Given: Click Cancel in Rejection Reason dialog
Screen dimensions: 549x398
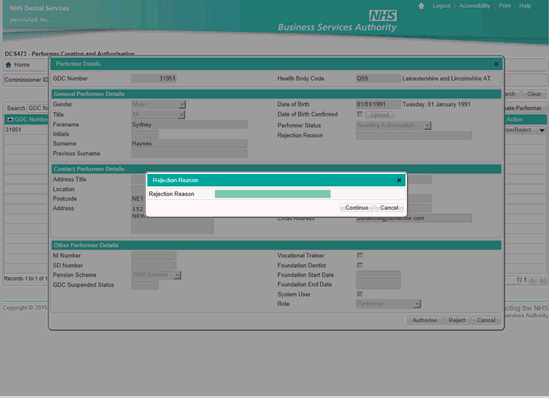Looking at the screenshot, I should click(x=389, y=208).
